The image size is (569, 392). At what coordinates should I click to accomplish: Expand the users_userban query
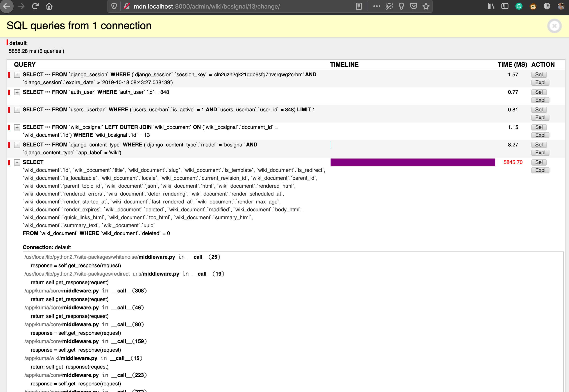[17, 110]
